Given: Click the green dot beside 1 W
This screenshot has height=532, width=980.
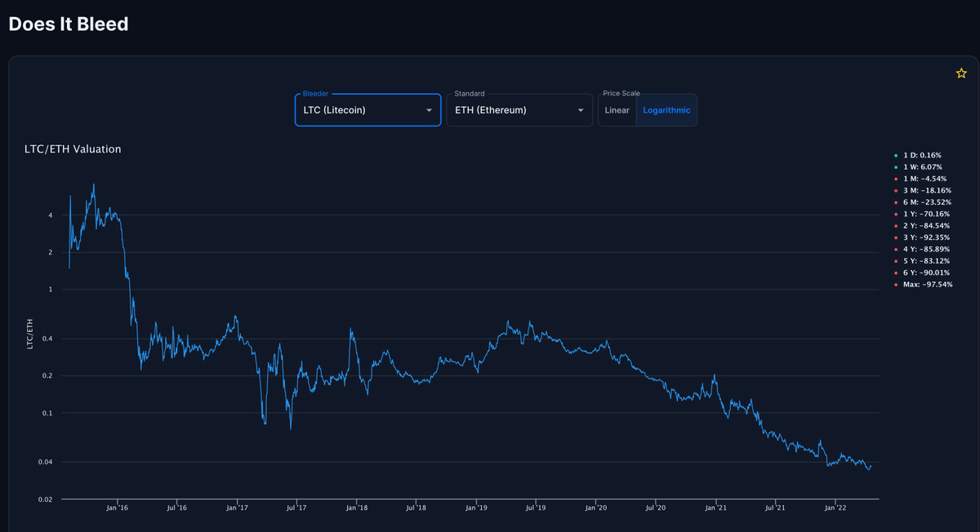Looking at the screenshot, I should pyautogui.click(x=895, y=166).
